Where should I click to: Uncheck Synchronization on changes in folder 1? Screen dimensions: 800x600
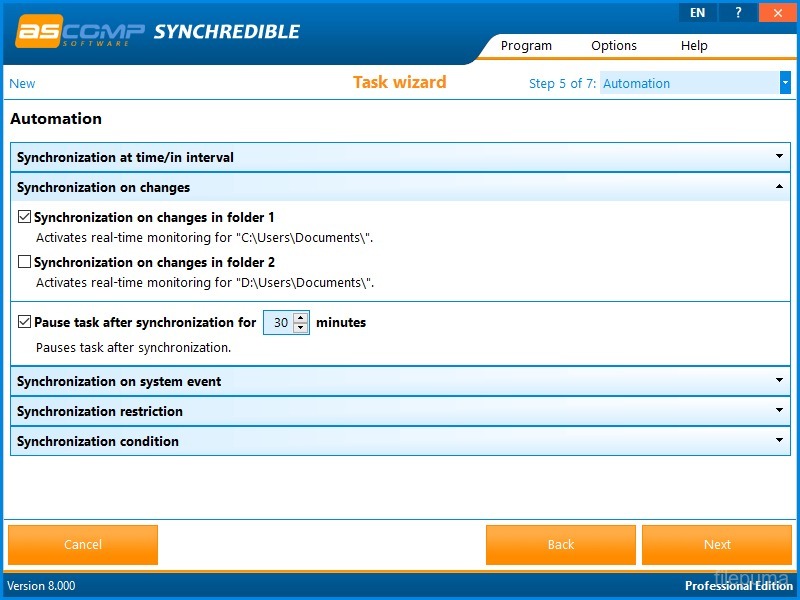click(x=24, y=217)
